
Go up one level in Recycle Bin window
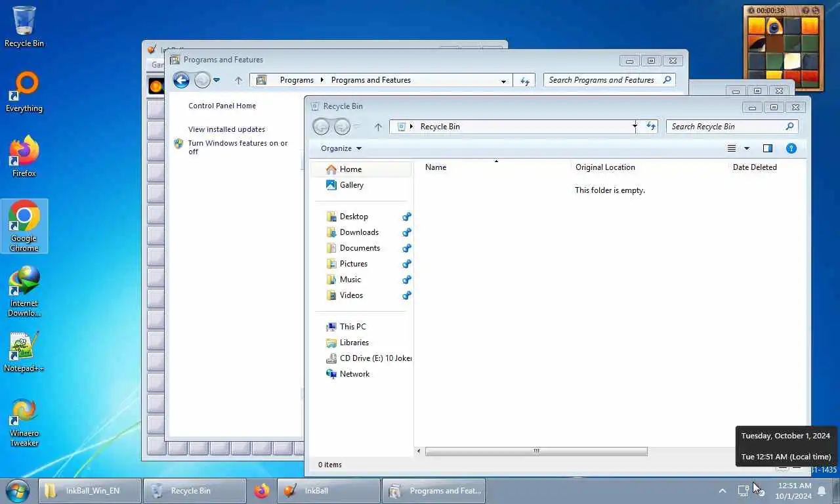tap(378, 127)
